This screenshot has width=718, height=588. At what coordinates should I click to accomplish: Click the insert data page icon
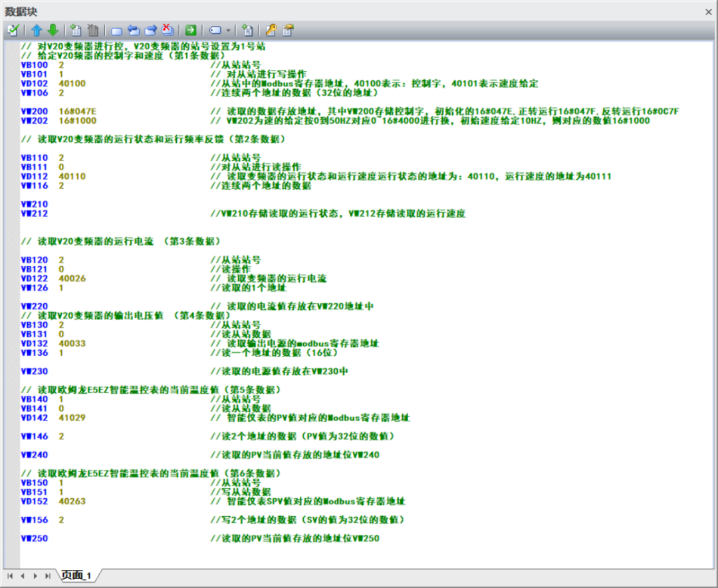tap(76, 30)
